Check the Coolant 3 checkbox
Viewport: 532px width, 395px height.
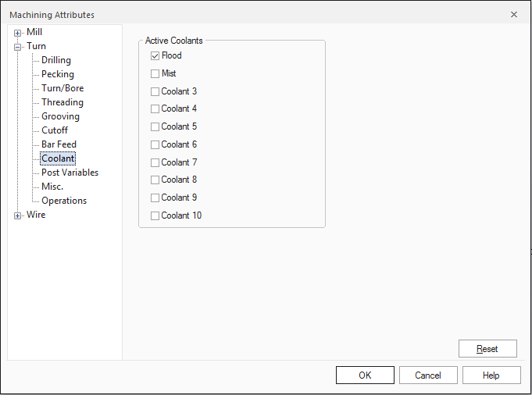pos(155,91)
